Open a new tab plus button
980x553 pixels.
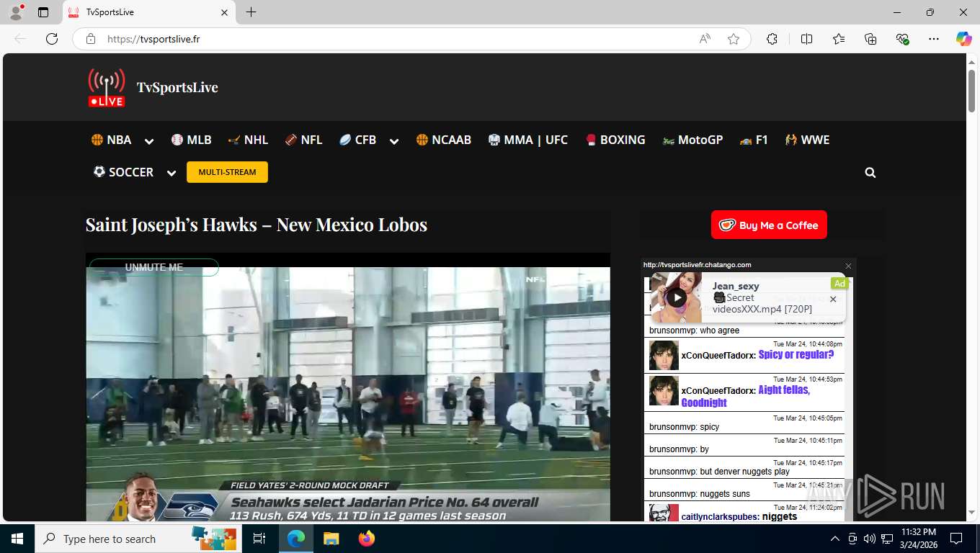tap(251, 12)
